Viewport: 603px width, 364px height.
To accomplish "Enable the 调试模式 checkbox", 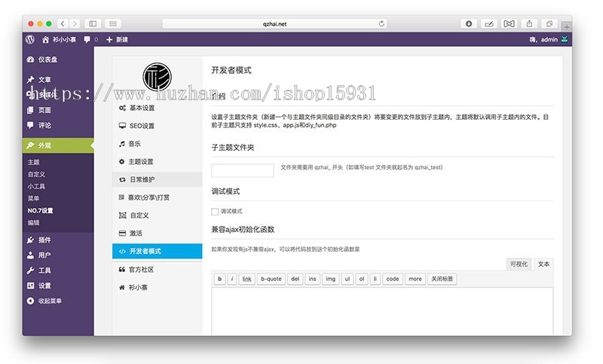I will tap(215, 212).
